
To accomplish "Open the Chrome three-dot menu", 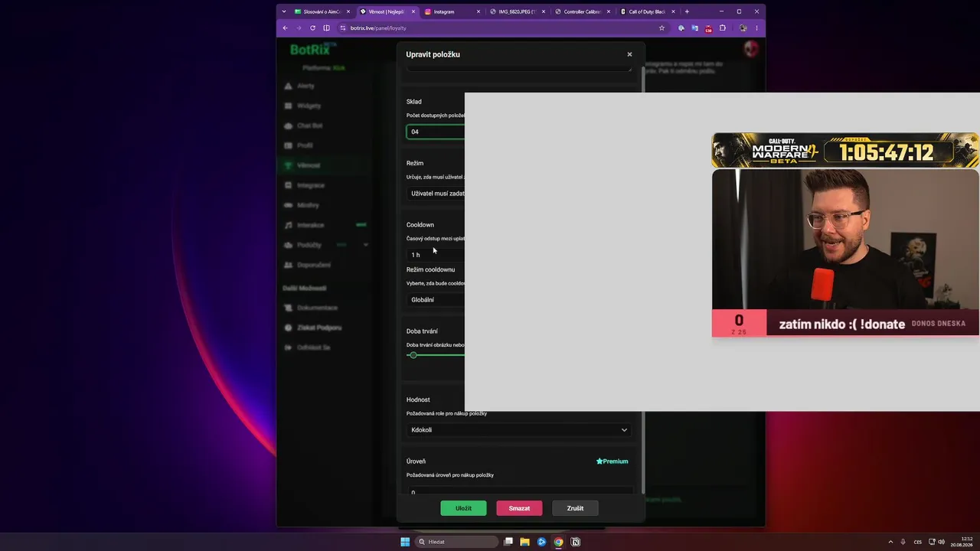I will (x=756, y=28).
